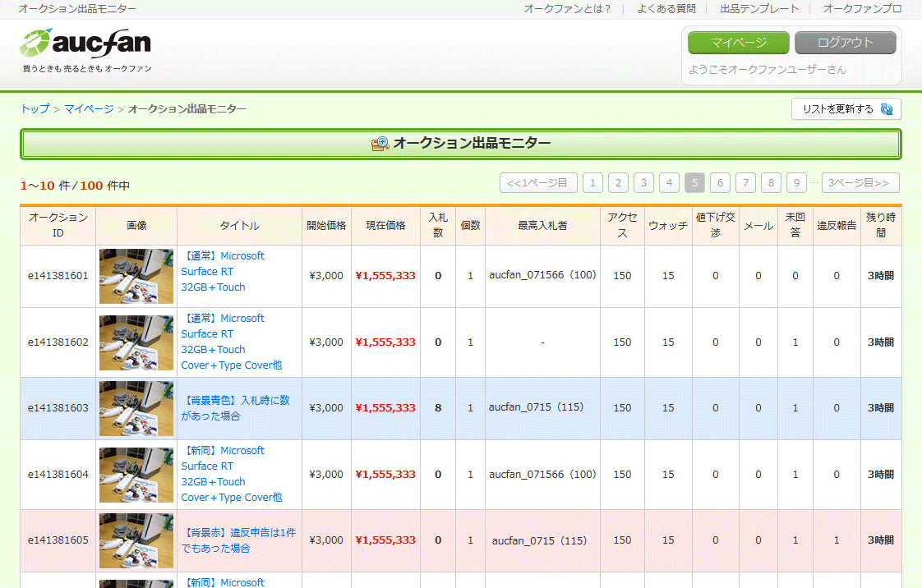Open オークファンとは？ in top menu
922x588 pixels.
567,9
